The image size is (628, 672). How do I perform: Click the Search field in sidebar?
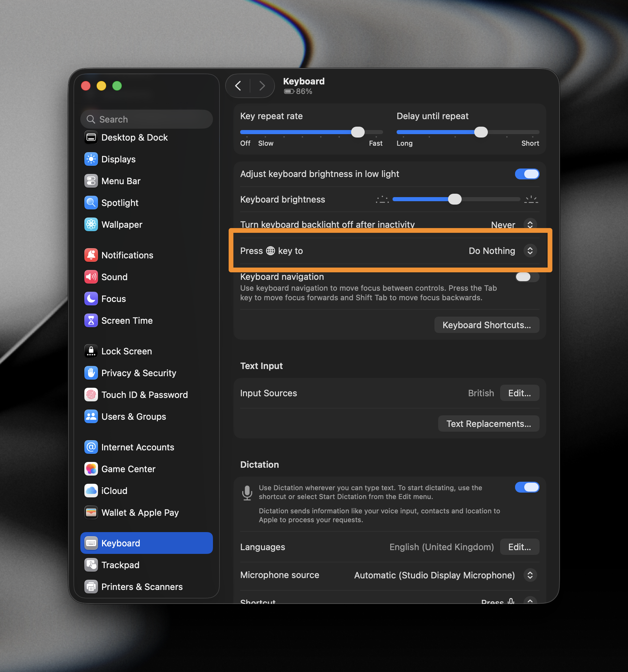(146, 119)
